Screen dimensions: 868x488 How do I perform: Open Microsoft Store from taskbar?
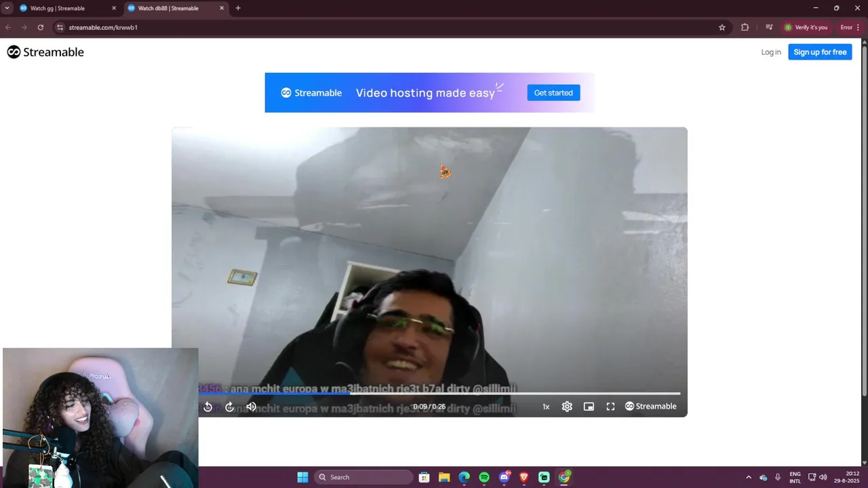coord(425,477)
